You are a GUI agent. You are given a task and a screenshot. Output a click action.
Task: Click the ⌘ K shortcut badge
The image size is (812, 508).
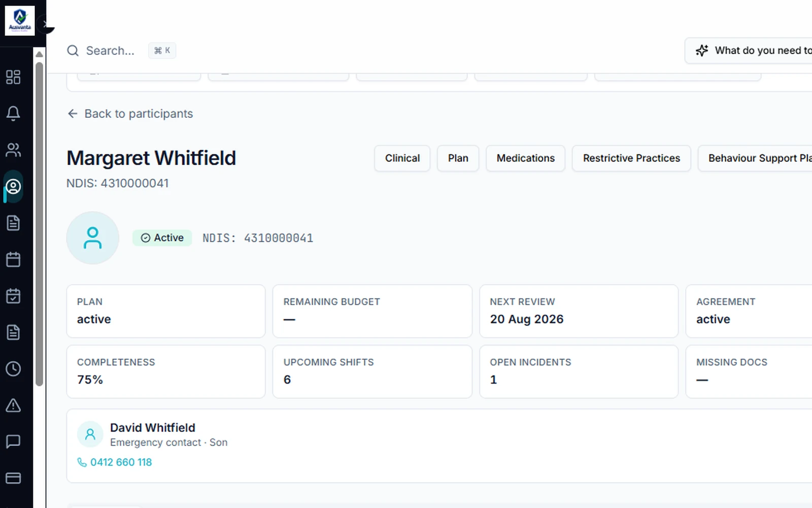tap(162, 51)
